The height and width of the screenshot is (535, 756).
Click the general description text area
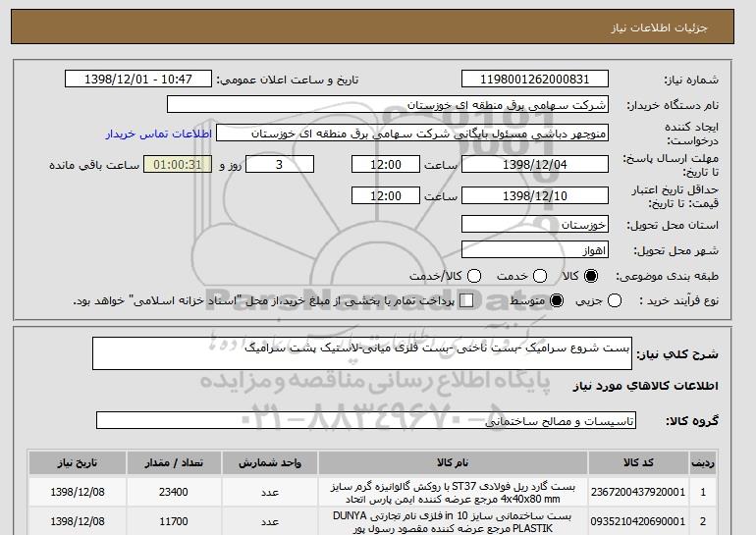point(361,353)
